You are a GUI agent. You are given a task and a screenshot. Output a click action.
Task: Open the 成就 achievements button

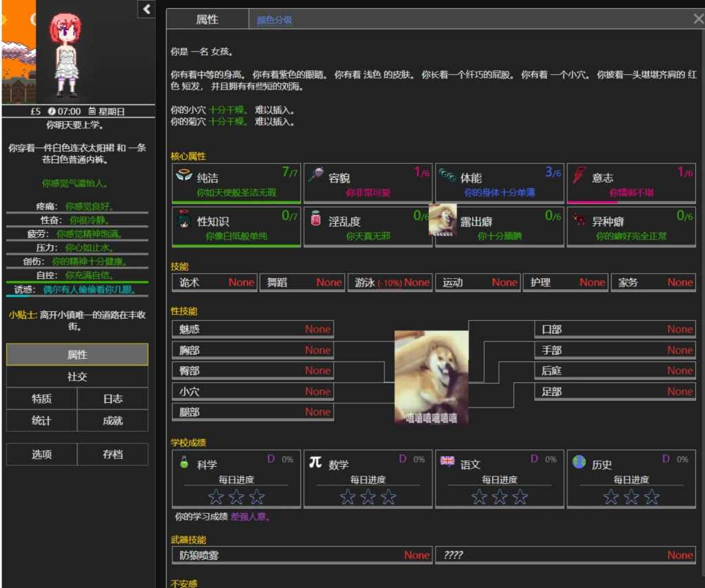click(113, 421)
